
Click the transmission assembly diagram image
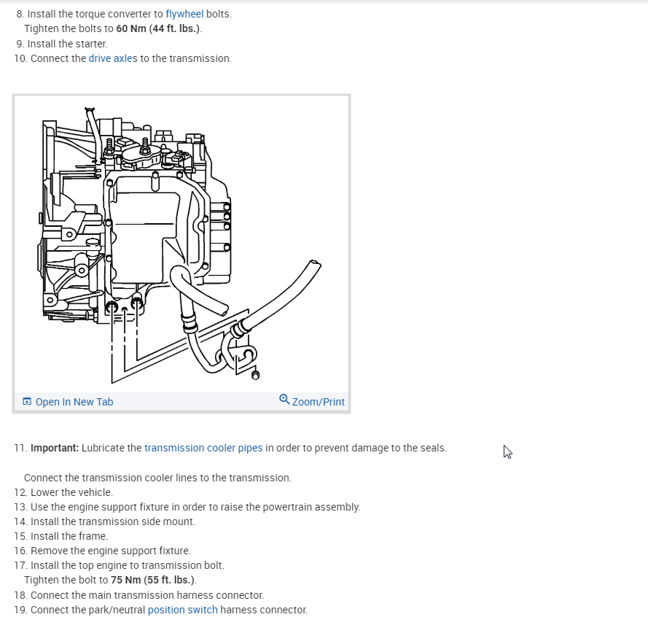181,244
